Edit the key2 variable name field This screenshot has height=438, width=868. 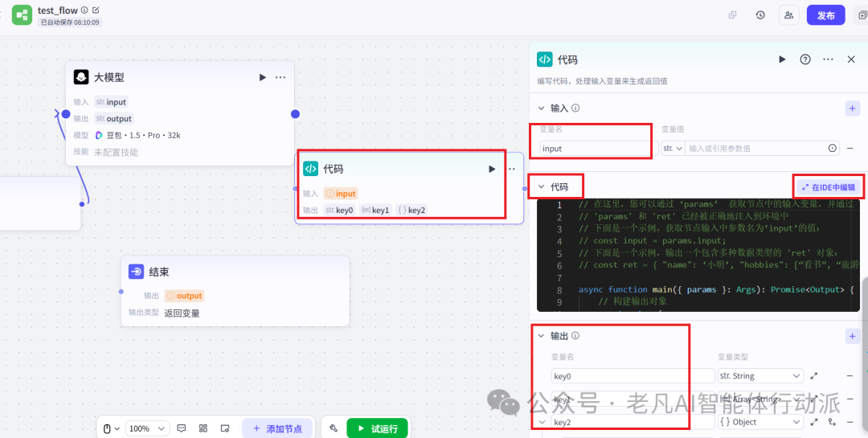coord(633,422)
